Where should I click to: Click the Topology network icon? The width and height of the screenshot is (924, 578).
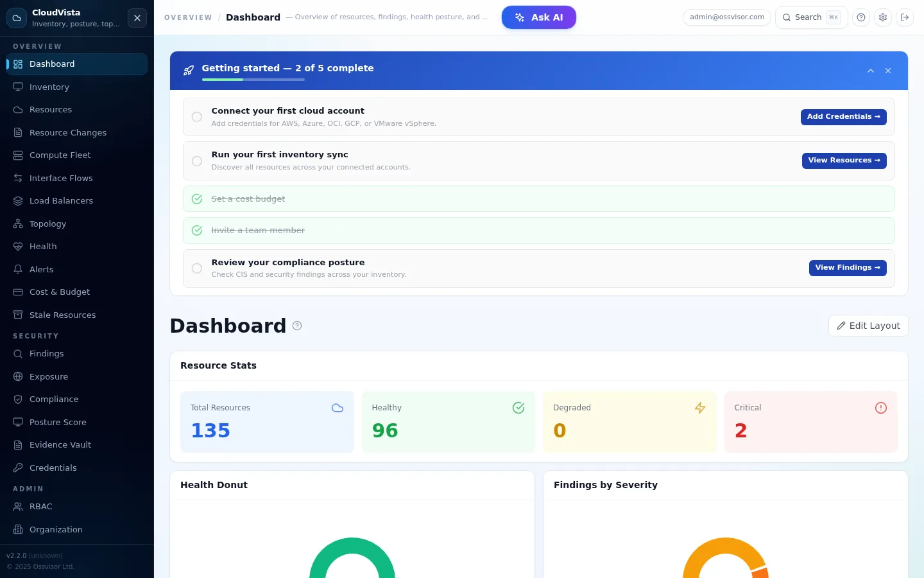[x=18, y=223]
